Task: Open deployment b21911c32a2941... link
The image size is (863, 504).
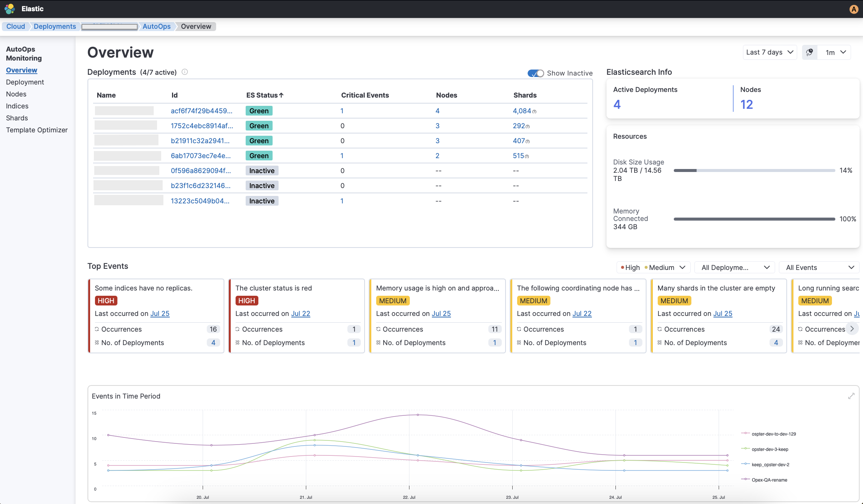Action: [x=200, y=141]
